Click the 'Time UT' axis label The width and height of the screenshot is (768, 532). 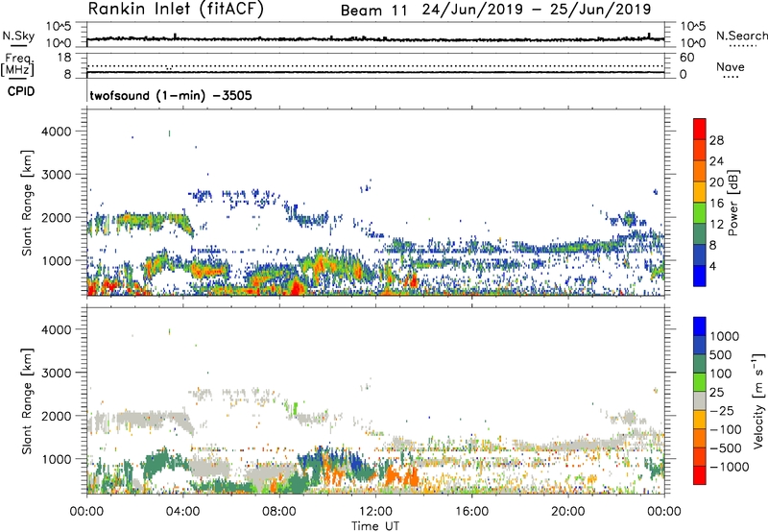(375, 526)
